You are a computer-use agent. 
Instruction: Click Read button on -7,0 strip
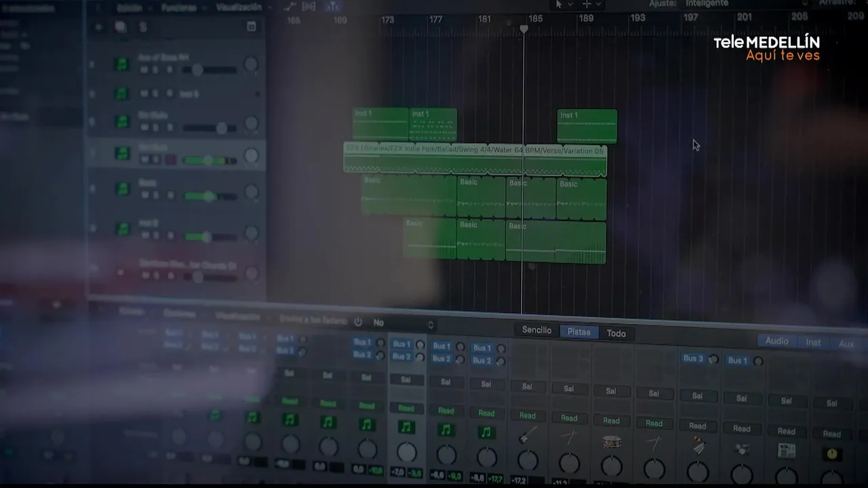tap(406, 408)
